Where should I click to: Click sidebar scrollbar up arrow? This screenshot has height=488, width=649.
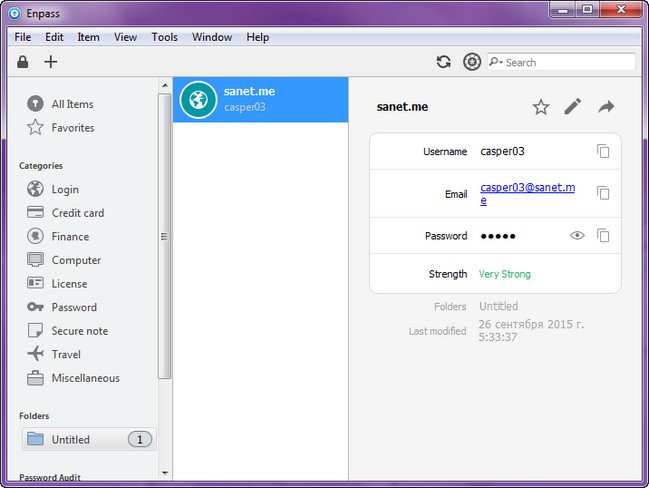(x=165, y=85)
